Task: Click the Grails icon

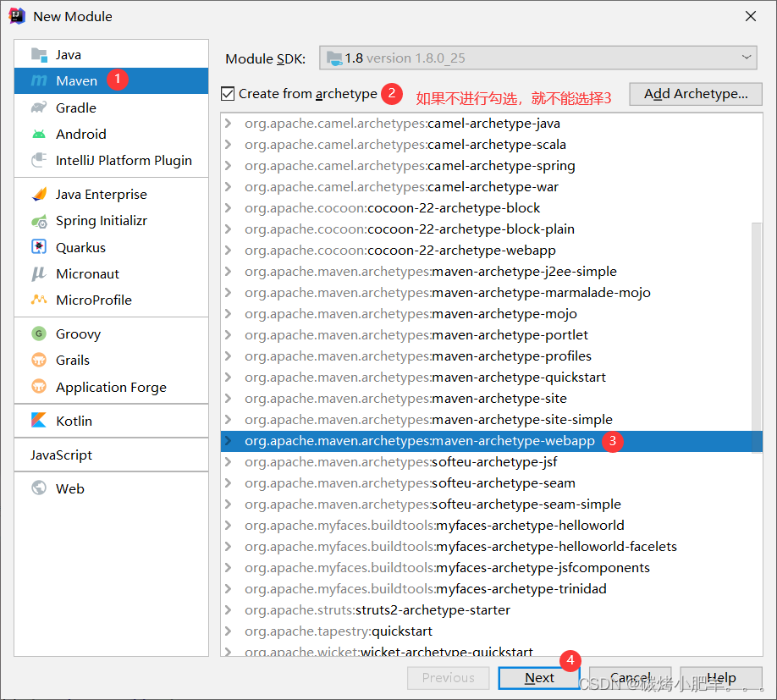Action: (x=39, y=360)
